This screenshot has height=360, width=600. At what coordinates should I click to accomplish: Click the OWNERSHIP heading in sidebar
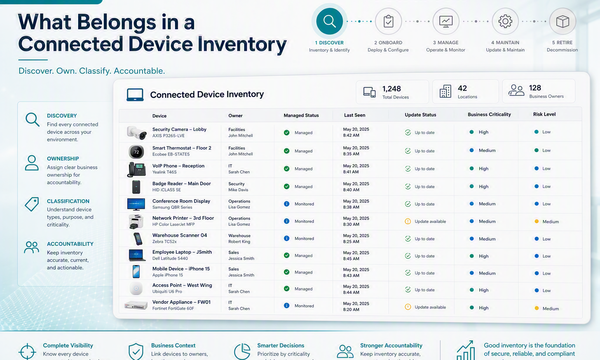63,158
